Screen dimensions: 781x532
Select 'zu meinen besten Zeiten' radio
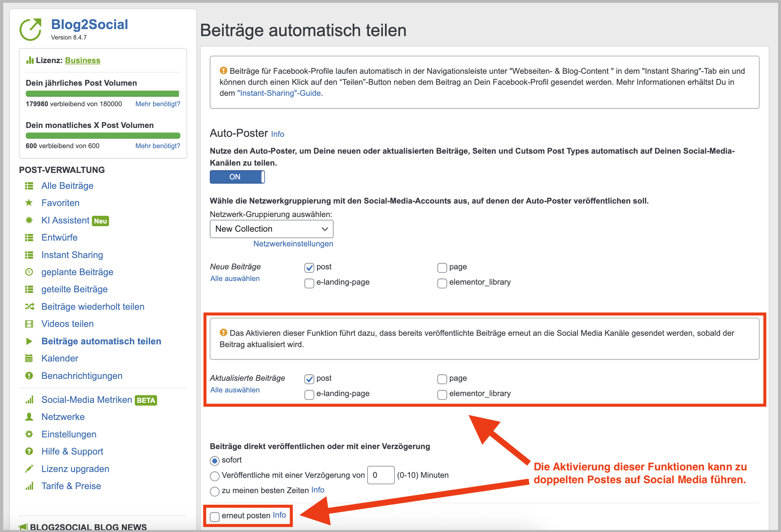coord(214,491)
